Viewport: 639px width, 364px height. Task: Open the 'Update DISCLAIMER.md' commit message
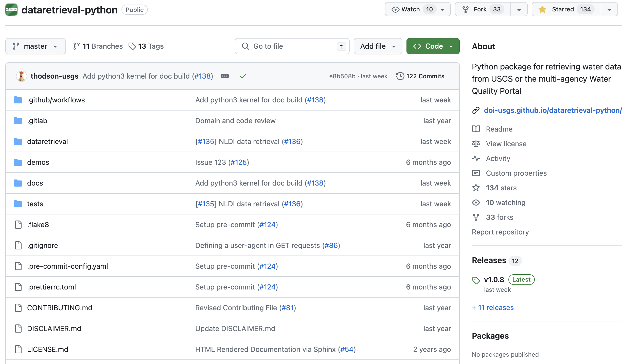tap(235, 329)
